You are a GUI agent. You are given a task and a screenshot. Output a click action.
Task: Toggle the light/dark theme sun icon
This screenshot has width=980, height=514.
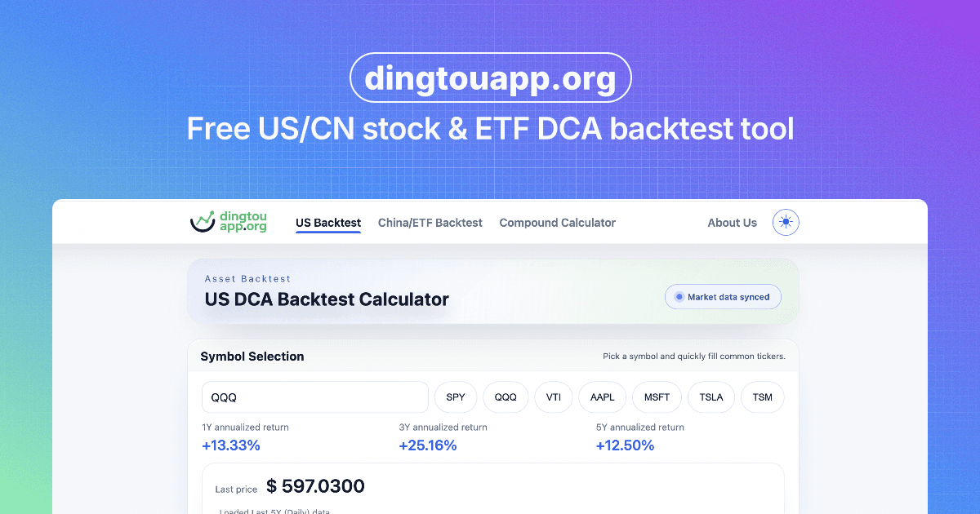tap(785, 222)
